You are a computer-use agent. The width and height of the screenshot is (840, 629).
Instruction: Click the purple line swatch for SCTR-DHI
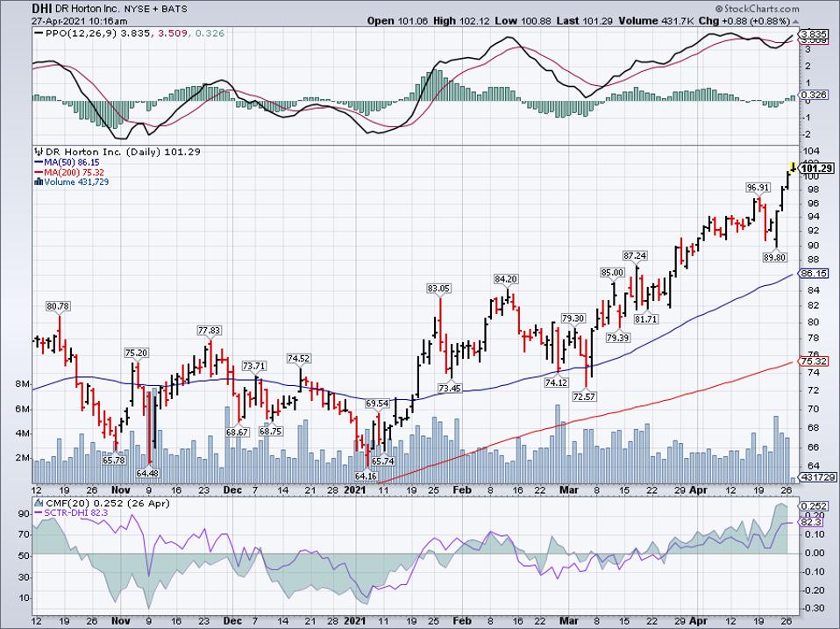[39, 513]
